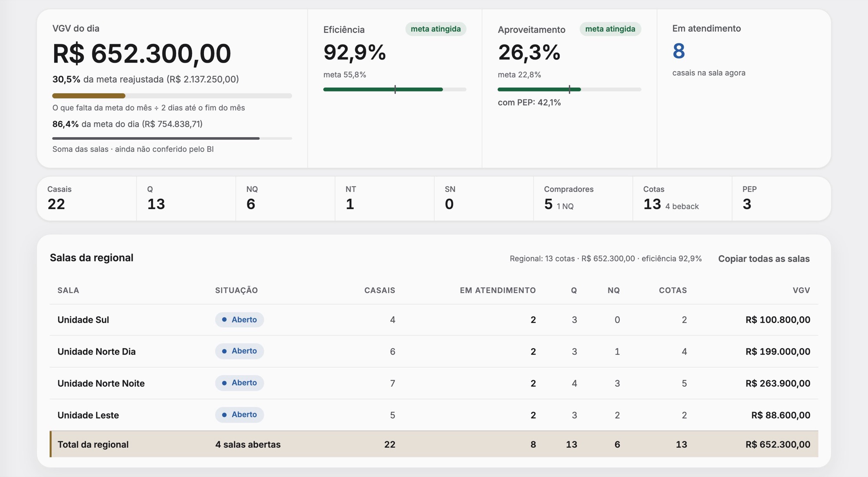Click the Aberto badge for Unidade Sul
This screenshot has width=868, height=477.
point(240,319)
